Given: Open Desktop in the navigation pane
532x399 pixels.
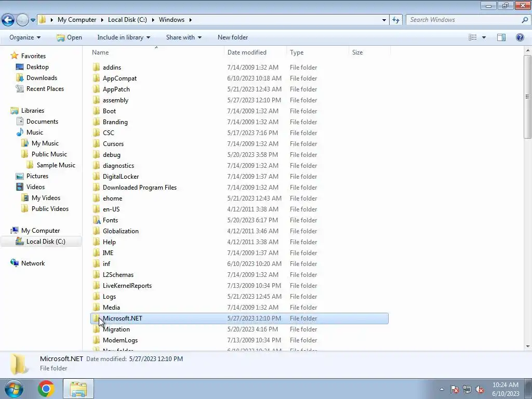Looking at the screenshot, I should click(x=37, y=67).
